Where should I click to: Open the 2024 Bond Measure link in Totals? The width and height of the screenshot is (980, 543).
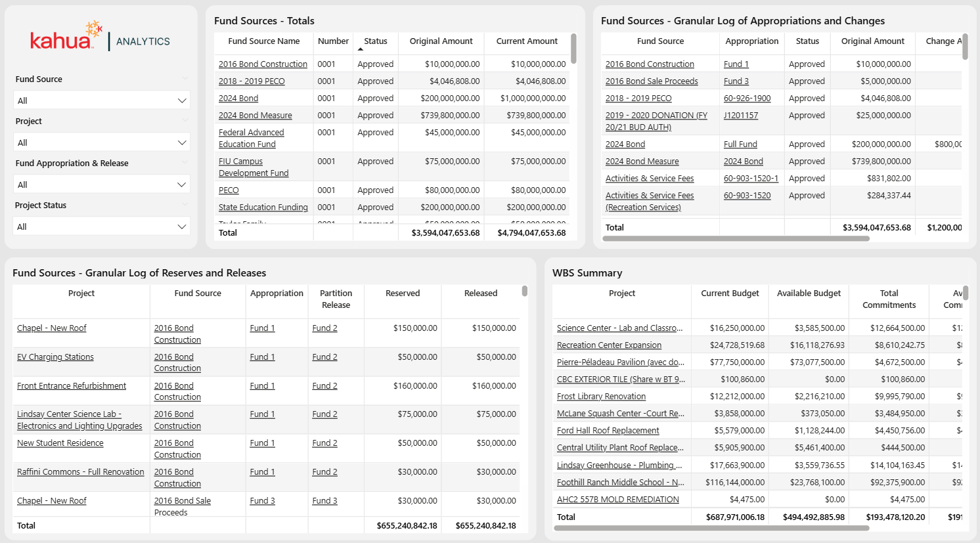(x=255, y=116)
